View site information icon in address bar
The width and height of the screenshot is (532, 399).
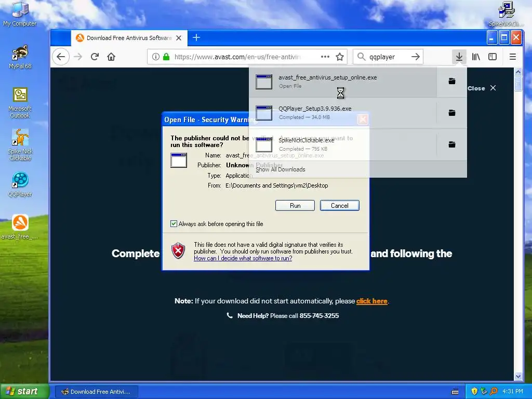tap(155, 57)
